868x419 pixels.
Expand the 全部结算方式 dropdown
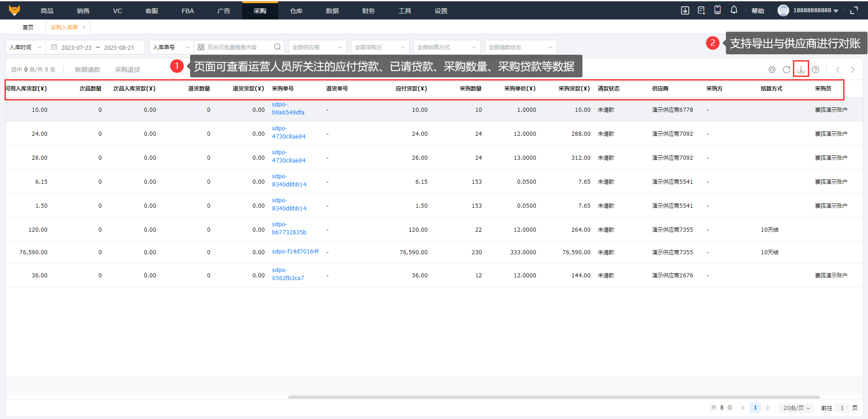446,47
